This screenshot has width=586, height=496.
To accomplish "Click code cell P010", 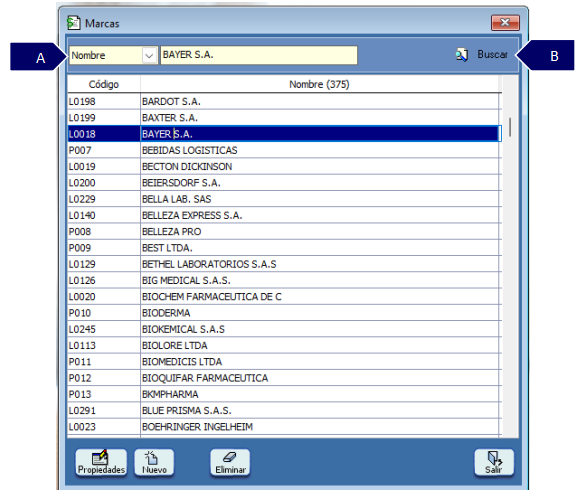I will [104, 313].
